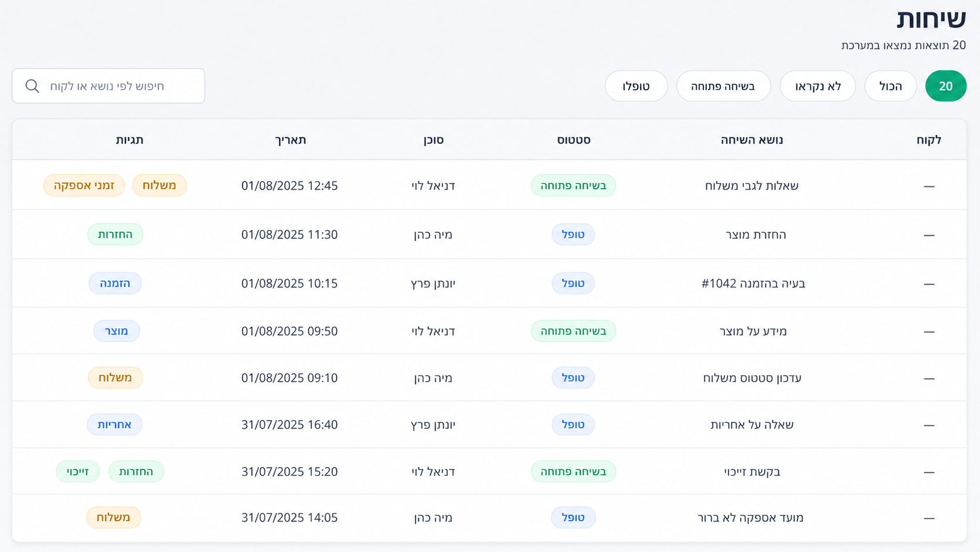980x552 pixels.
Task: Open conversation 'מועד אספקה לא ברור'
Action: click(x=750, y=517)
